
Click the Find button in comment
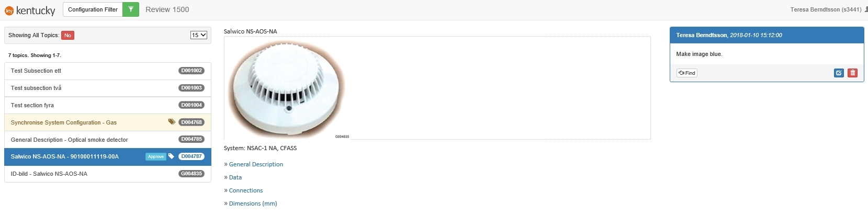(x=687, y=73)
